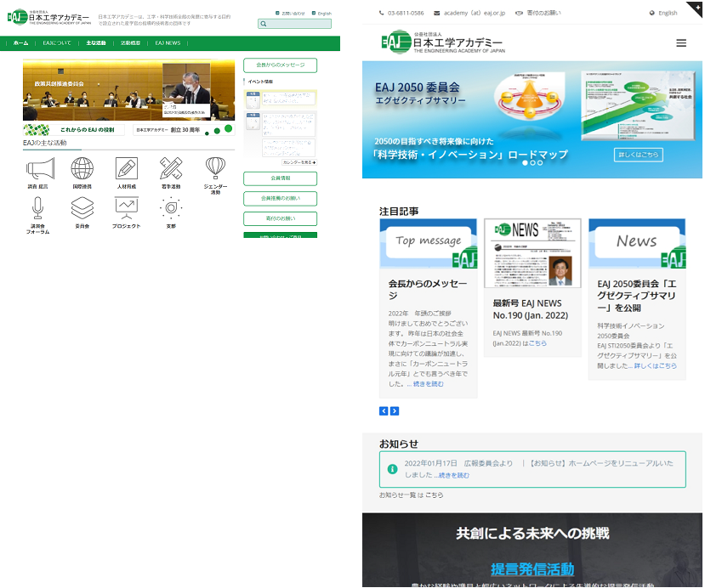
Task: Click the Top message card image
Action: tap(428, 244)
